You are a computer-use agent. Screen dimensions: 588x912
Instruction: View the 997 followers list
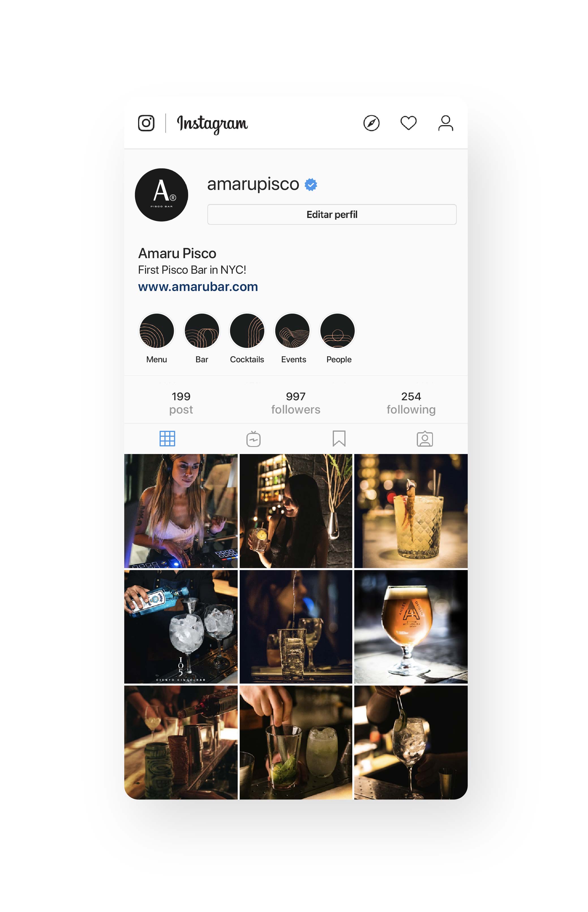pos(295,403)
